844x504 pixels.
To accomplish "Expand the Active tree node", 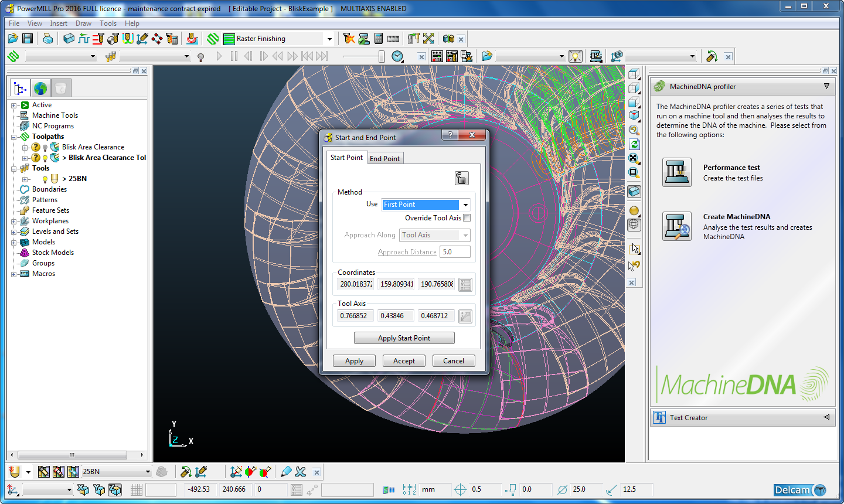I will click(14, 105).
